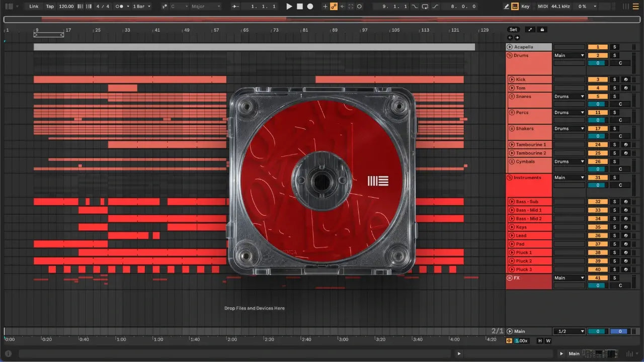Collapse the Drums group track
Viewport: 644px width, 362px height.
[x=510, y=55]
